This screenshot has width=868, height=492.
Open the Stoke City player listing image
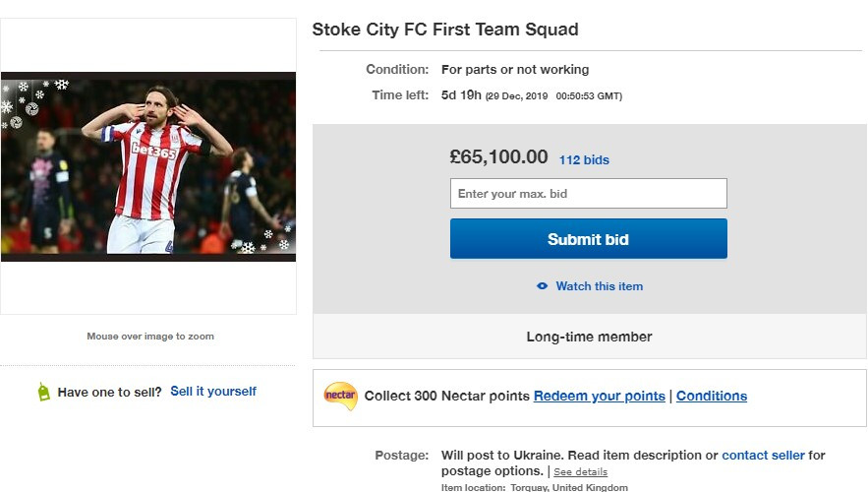[148, 166]
